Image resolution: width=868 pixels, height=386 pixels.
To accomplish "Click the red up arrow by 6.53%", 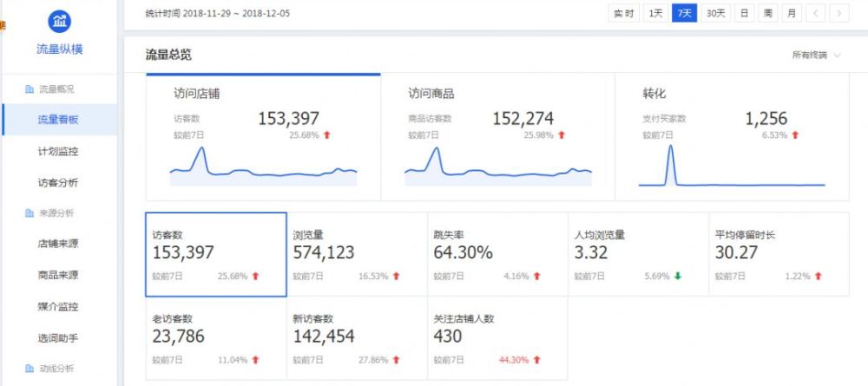I will click(x=795, y=135).
